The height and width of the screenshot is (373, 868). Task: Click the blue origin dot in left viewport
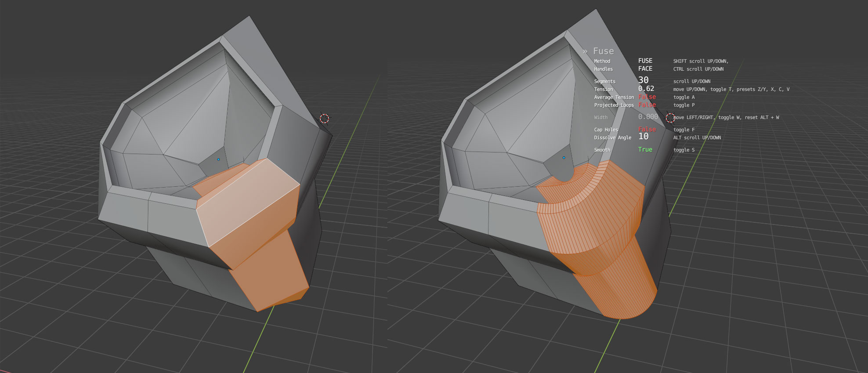(218, 159)
